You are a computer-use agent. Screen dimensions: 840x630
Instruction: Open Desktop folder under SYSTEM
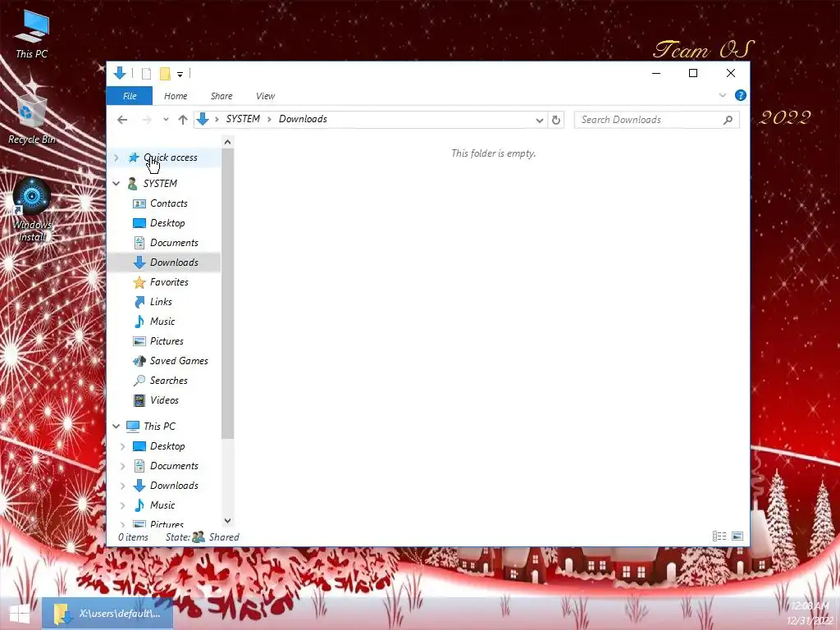[x=167, y=223]
